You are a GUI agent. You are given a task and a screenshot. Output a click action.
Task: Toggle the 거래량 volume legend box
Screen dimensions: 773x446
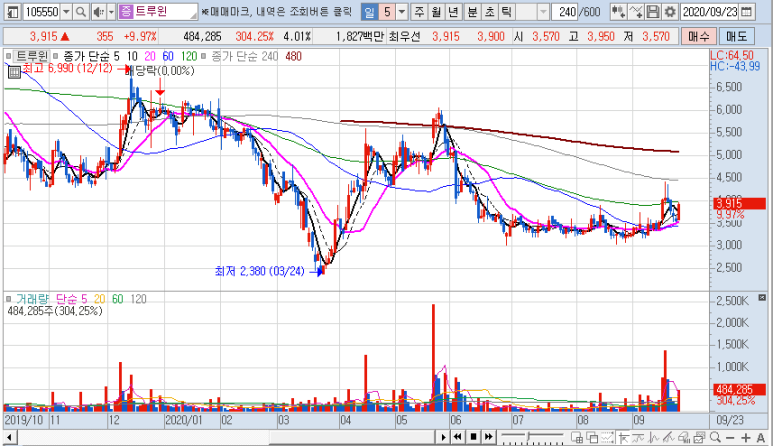point(8,299)
